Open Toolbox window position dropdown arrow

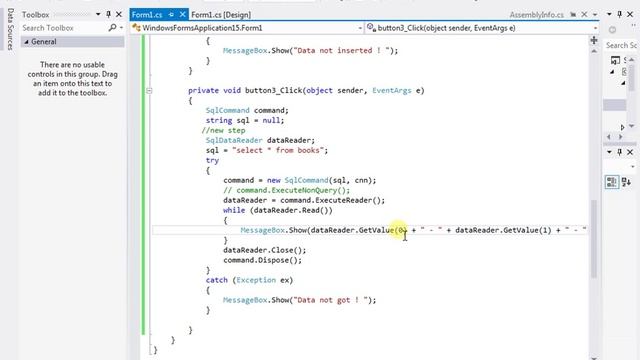pos(98,14)
